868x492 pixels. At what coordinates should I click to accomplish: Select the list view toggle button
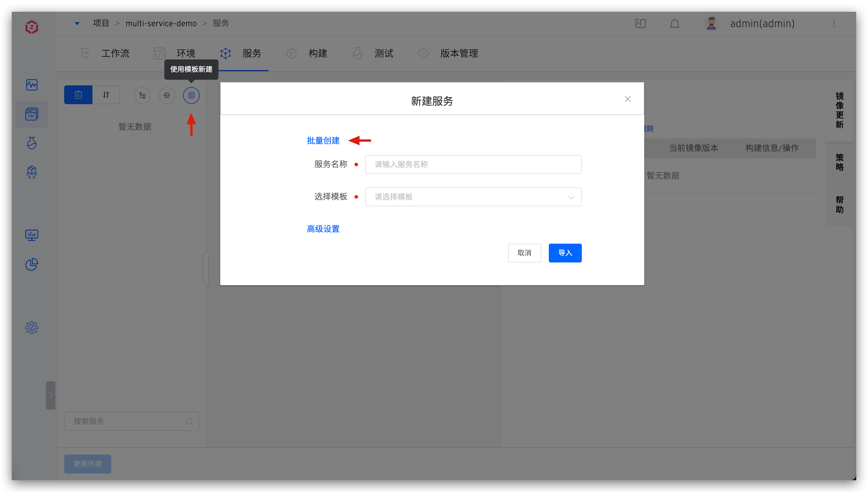78,95
